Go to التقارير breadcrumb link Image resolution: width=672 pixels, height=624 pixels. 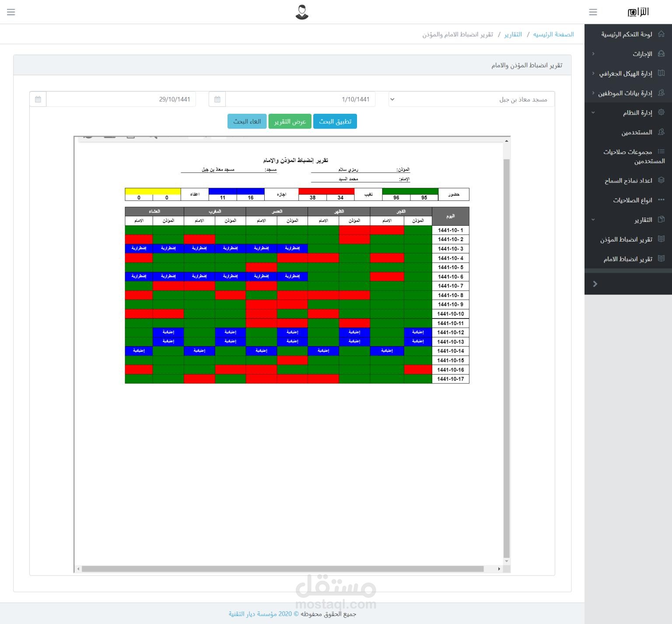click(513, 34)
